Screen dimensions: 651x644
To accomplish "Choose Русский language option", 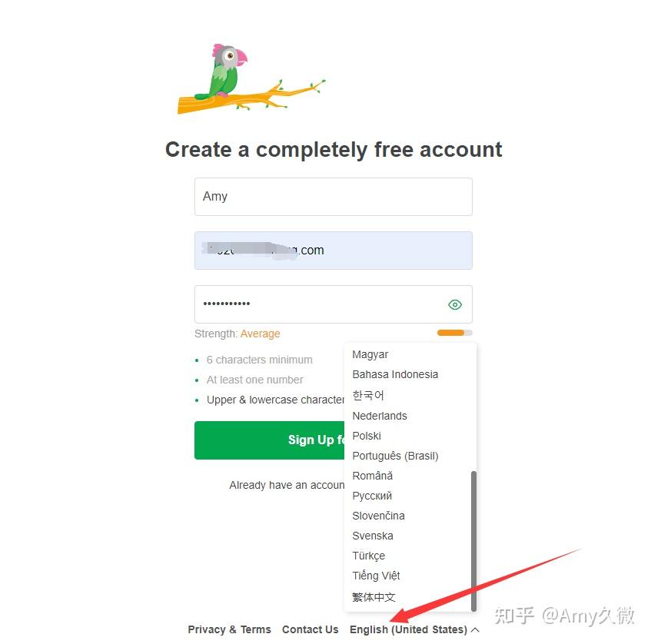I will tap(410, 496).
